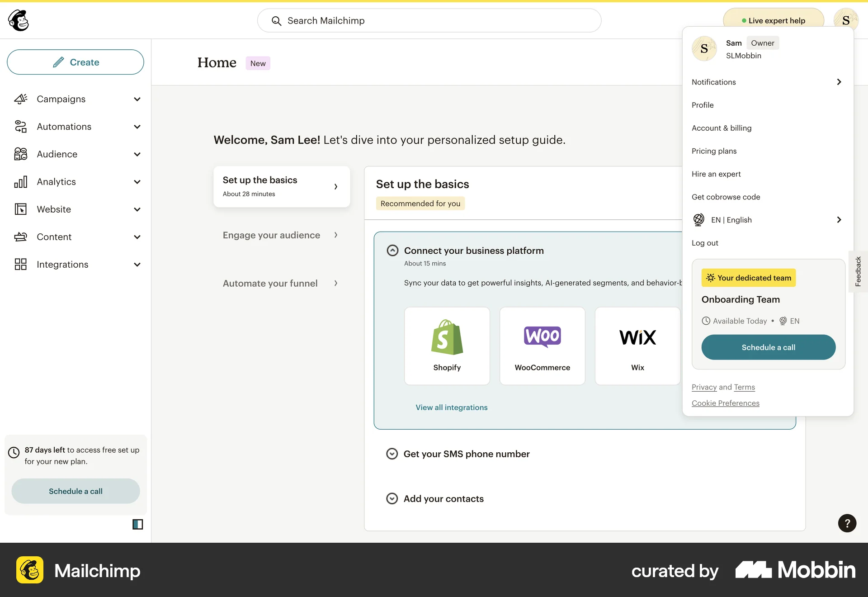This screenshot has height=597, width=868.
Task: Choose Log out from the account menu
Action: click(704, 243)
